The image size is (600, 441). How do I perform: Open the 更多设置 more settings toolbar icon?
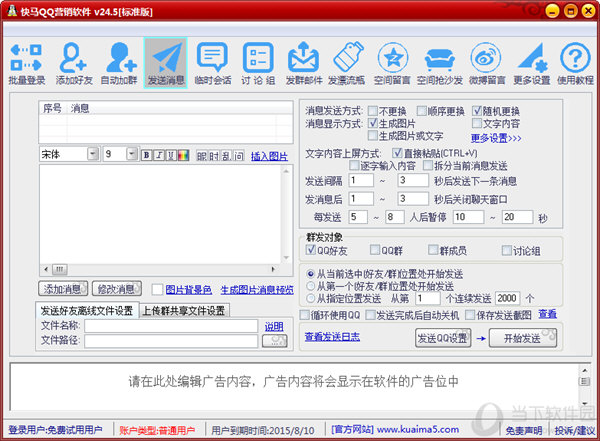[532, 64]
